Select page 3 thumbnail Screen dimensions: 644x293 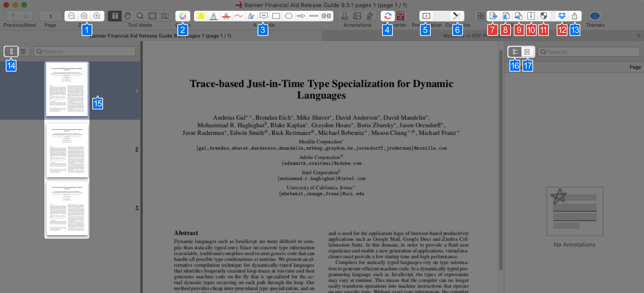(x=67, y=208)
